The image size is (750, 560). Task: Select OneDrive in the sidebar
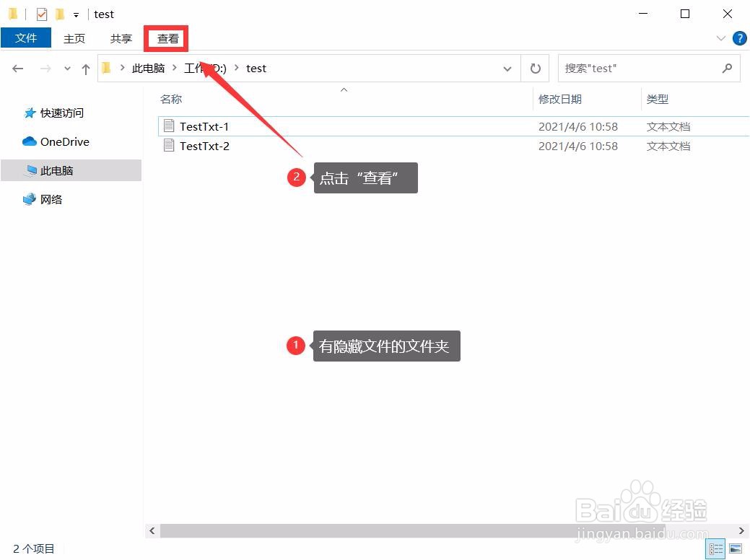pyautogui.click(x=63, y=141)
